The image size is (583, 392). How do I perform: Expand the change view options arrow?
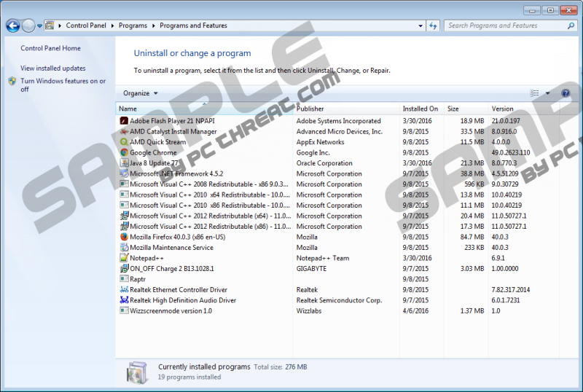tap(547, 93)
